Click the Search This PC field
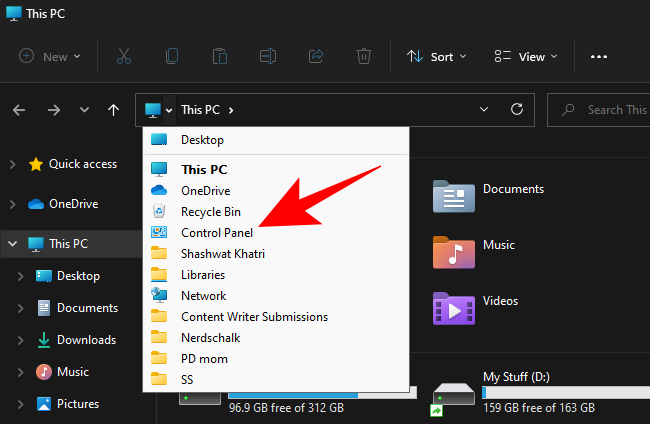The image size is (650, 424). tap(610, 109)
